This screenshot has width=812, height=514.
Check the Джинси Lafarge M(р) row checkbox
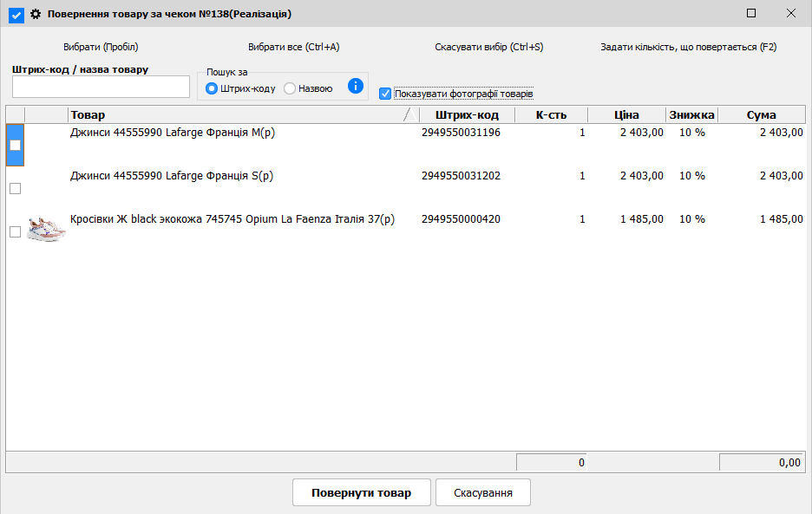(15, 145)
